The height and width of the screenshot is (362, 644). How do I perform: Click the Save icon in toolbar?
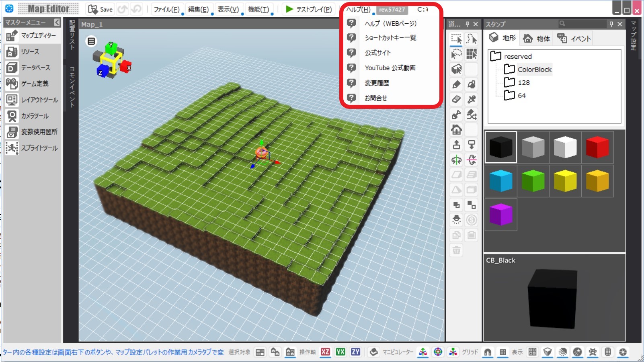[100, 9]
